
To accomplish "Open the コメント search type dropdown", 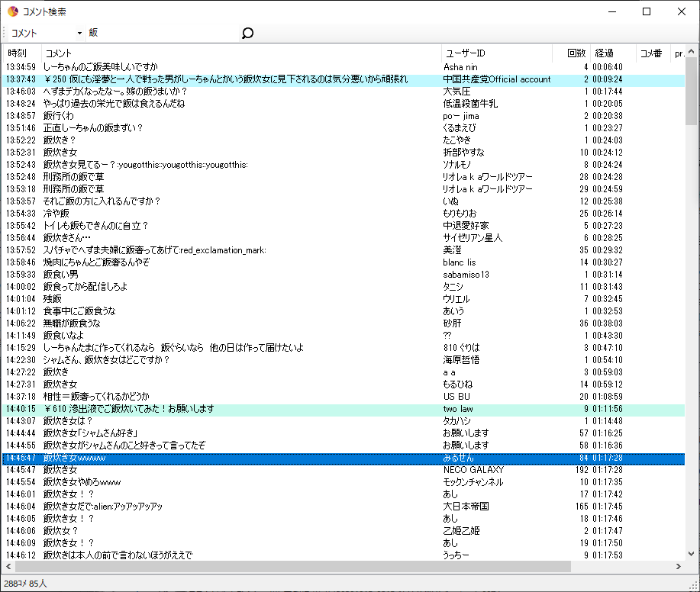I will (x=46, y=33).
